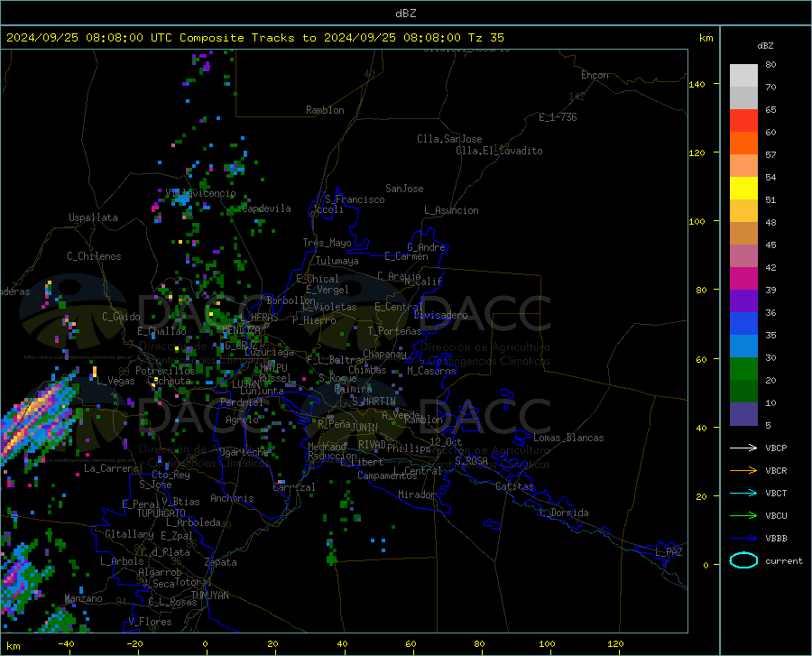Click the La_Carrera map label
Image resolution: width=812 pixels, height=656 pixels.
point(111,468)
